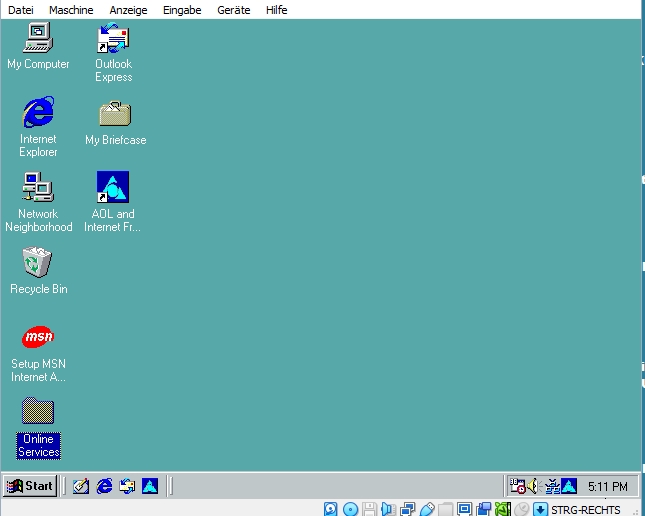Open the Maschine menu
645x516 pixels.
click(x=71, y=10)
